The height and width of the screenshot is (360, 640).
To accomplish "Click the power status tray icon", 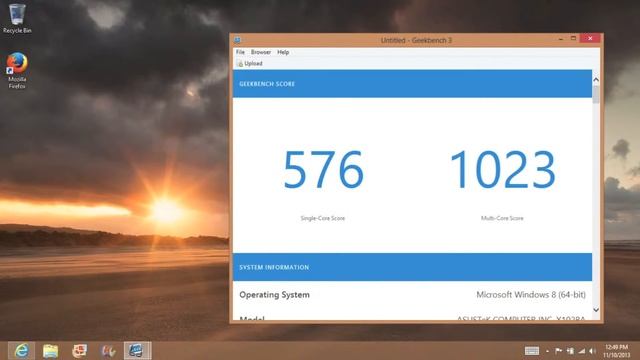I will [570, 351].
